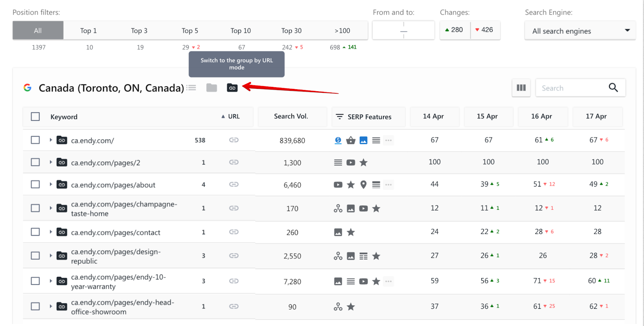
Task: Tick the checkbox for champagne-taste-home row
Action: (35, 208)
